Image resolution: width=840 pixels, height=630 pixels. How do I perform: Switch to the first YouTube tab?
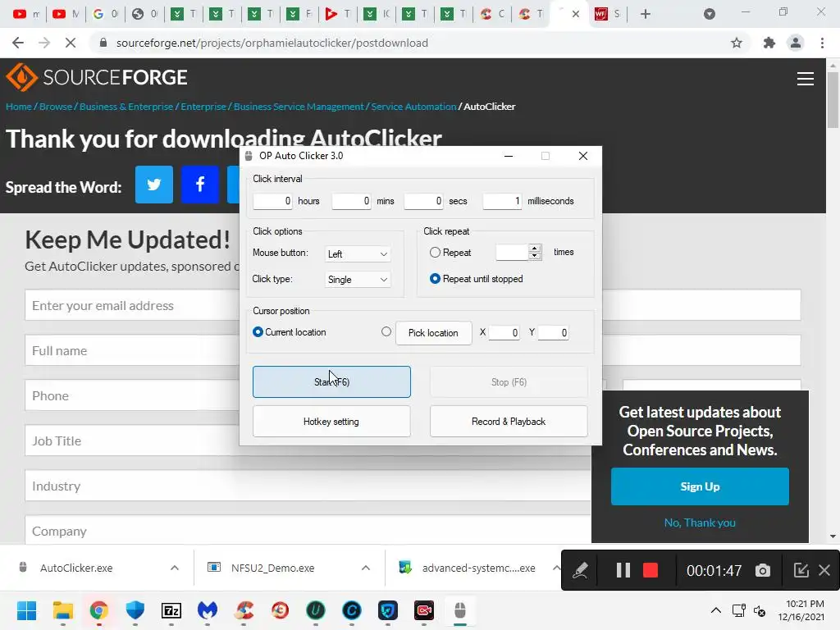tap(26, 14)
